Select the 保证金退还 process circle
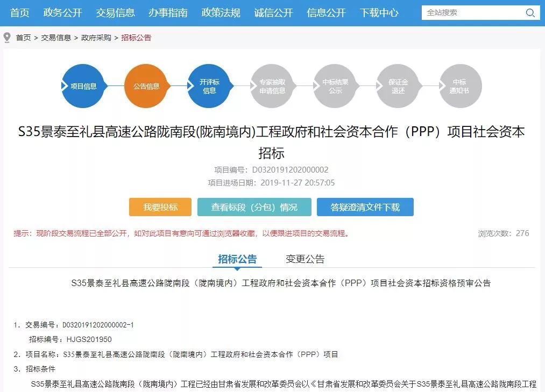This screenshot has width=545, height=392. [398, 85]
